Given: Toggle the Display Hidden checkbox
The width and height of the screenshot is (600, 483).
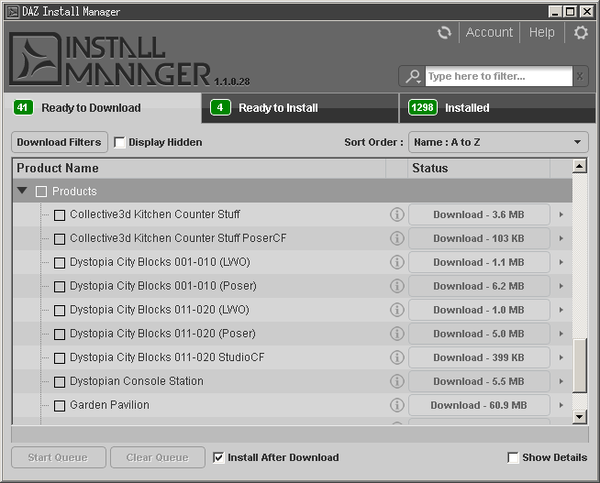Looking at the screenshot, I should pyautogui.click(x=119, y=142).
